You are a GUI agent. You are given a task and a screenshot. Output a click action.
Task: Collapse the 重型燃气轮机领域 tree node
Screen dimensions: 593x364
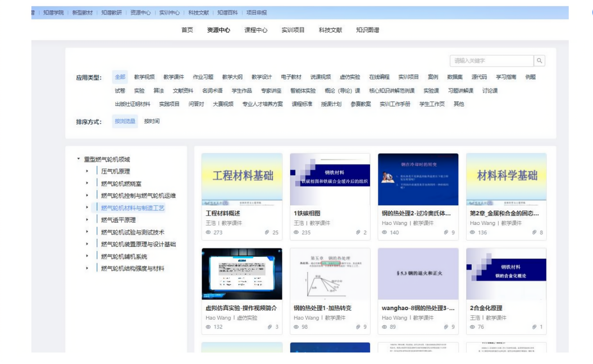point(79,159)
